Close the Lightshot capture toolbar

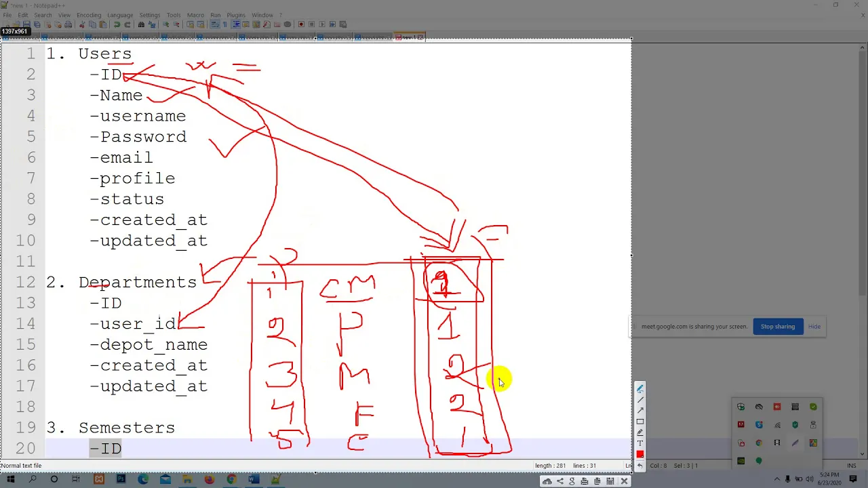click(x=625, y=481)
